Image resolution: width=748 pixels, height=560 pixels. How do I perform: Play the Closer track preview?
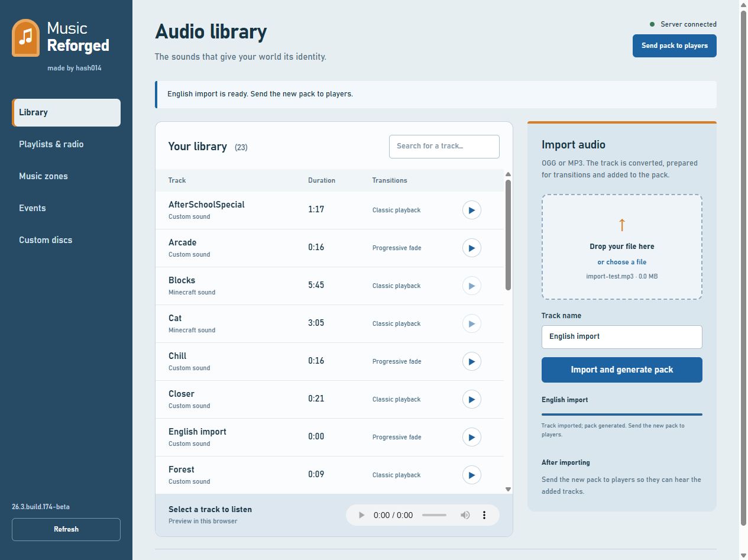[x=471, y=399]
